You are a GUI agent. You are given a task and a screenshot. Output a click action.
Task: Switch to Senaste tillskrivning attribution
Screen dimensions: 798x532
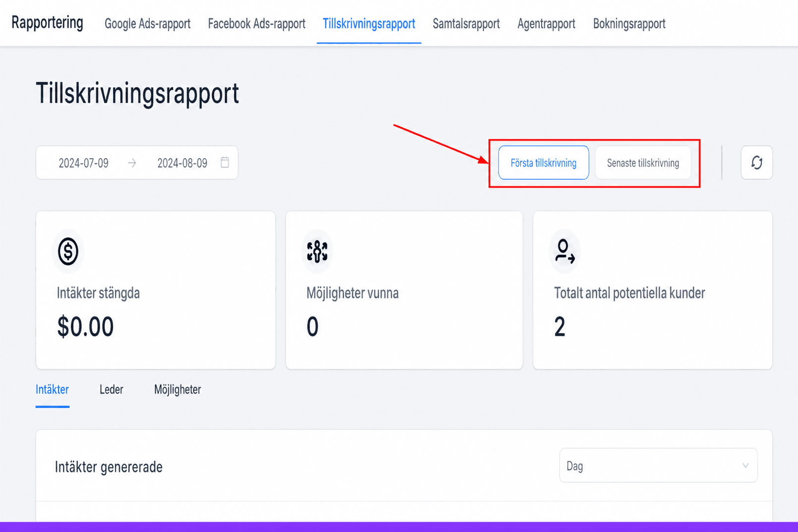pyautogui.click(x=643, y=163)
